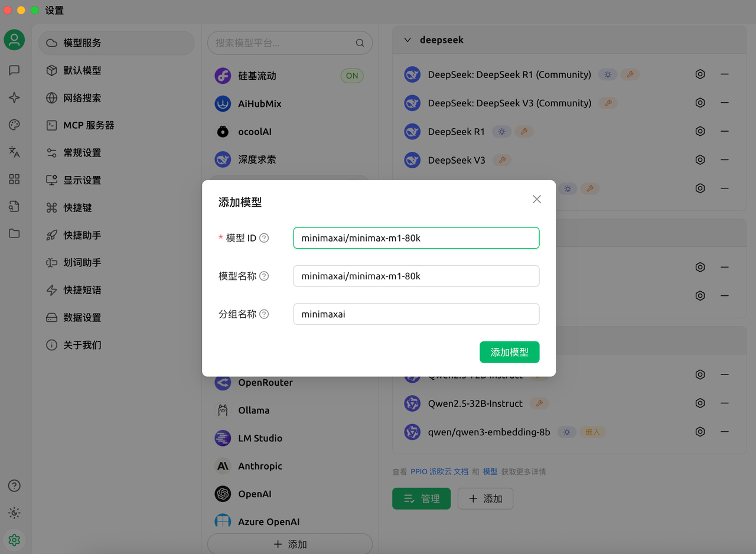Click the green 添加模型 button
The width and height of the screenshot is (756, 554).
coord(509,352)
